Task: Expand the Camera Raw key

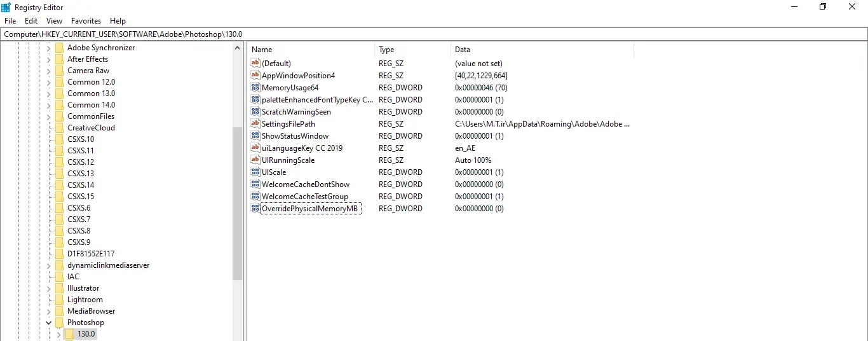Action: point(48,71)
